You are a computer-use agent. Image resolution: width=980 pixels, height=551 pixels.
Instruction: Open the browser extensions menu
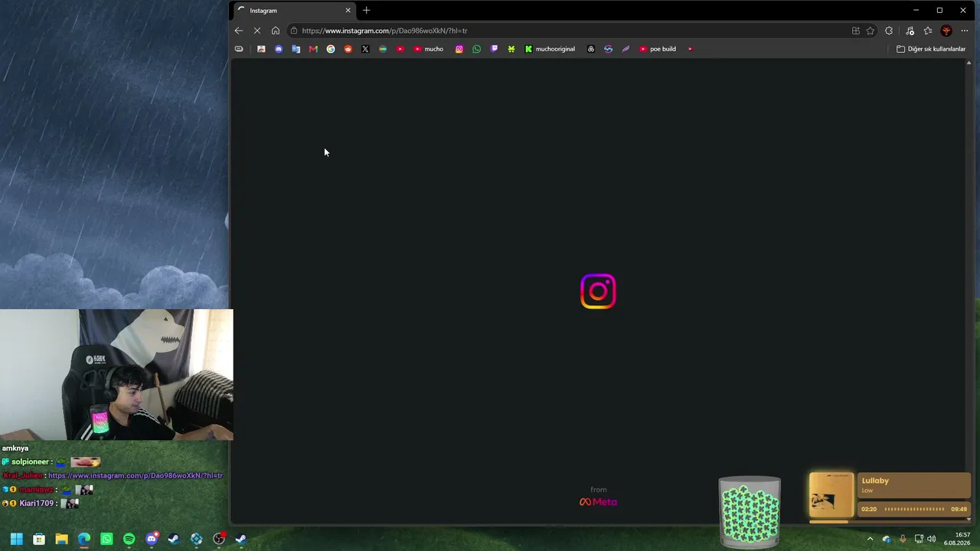point(889,31)
